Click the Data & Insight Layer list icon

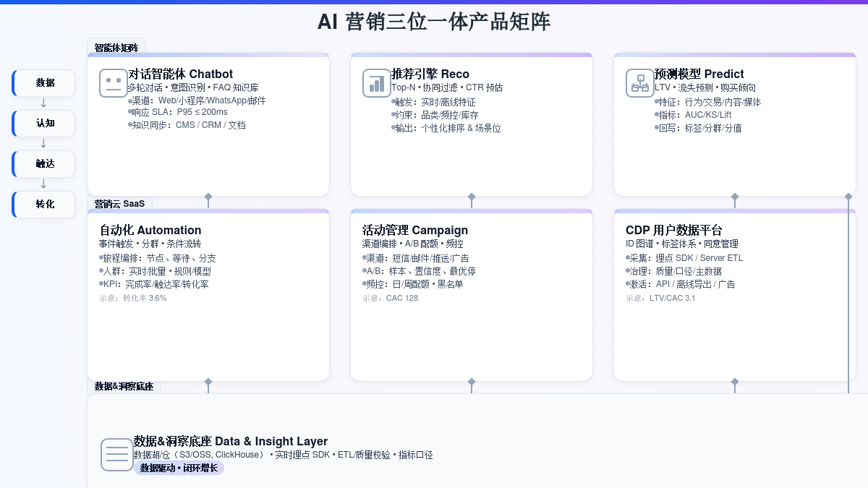(x=116, y=455)
